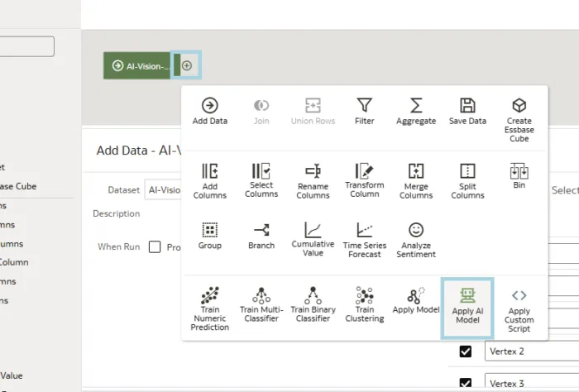
Task: Add a Transform Column step
Action: pyautogui.click(x=364, y=171)
